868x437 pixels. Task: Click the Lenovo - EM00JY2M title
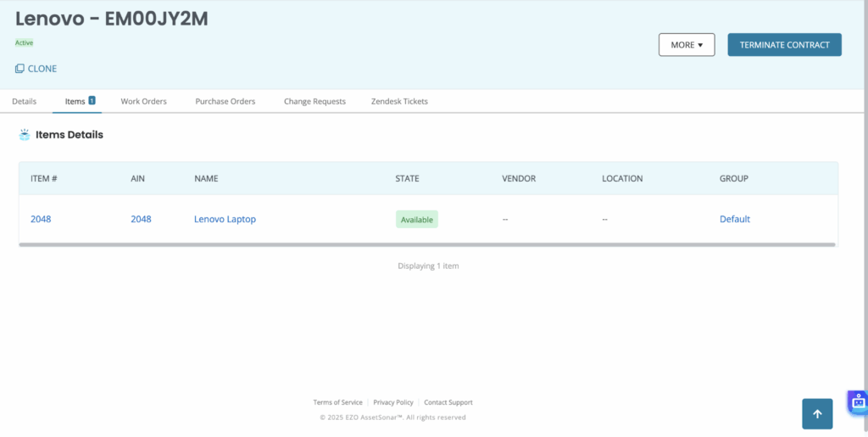pyautogui.click(x=112, y=20)
